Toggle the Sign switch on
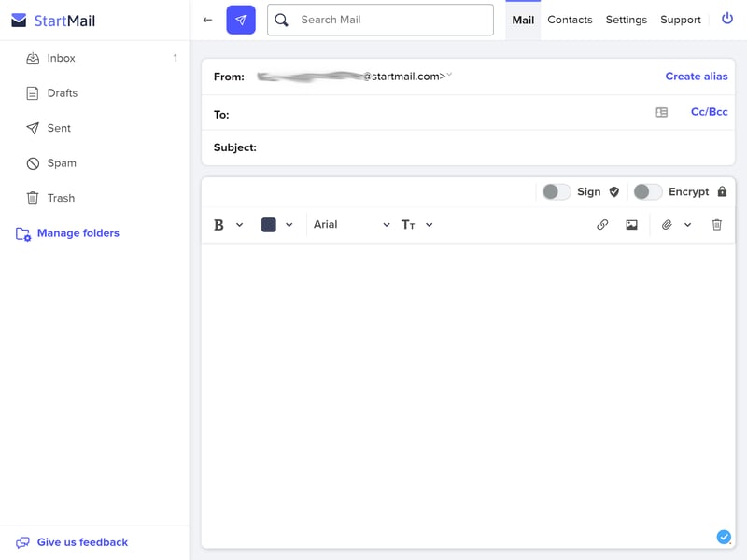 point(557,192)
